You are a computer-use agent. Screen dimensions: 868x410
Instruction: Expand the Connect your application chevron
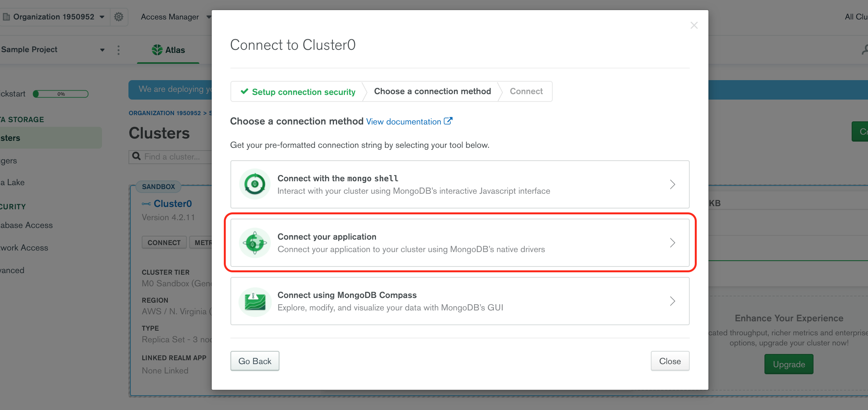click(672, 243)
